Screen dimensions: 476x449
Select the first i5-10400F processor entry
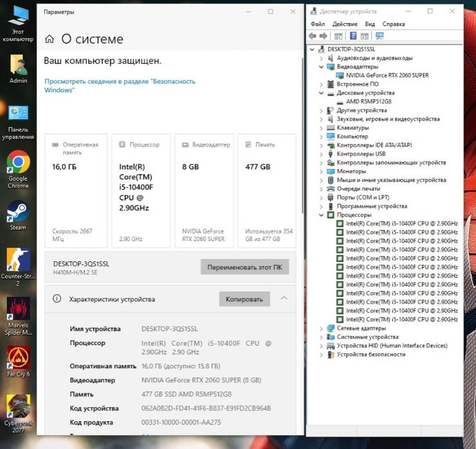[401, 224]
